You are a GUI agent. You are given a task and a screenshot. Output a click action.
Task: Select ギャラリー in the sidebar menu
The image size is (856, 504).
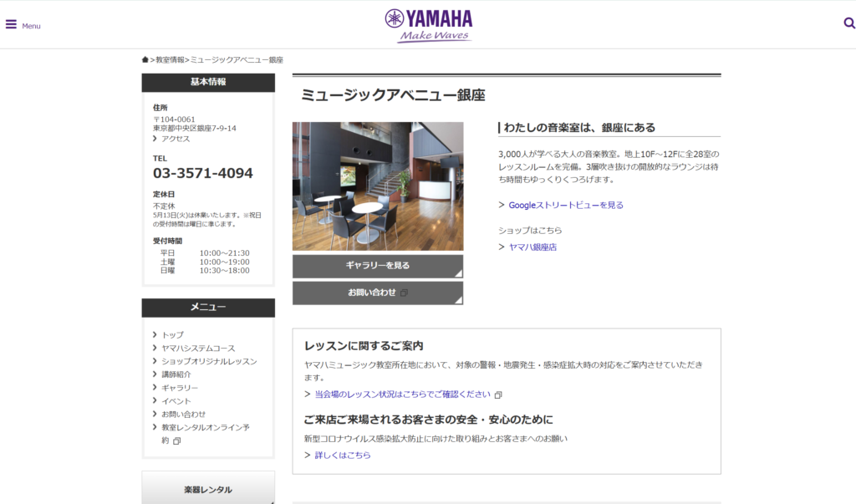180,388
